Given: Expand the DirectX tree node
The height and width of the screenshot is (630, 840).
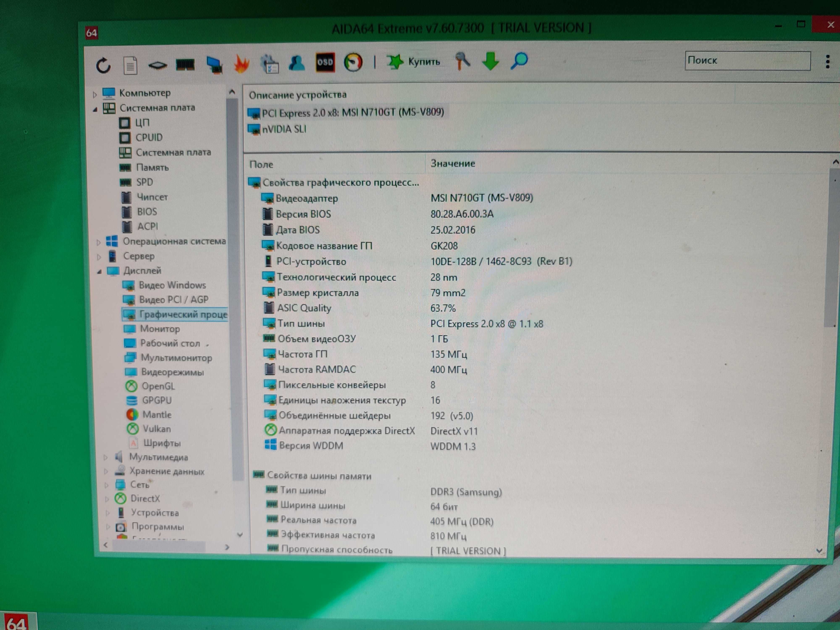Looking at the screenshot, I should click(107, 499).
